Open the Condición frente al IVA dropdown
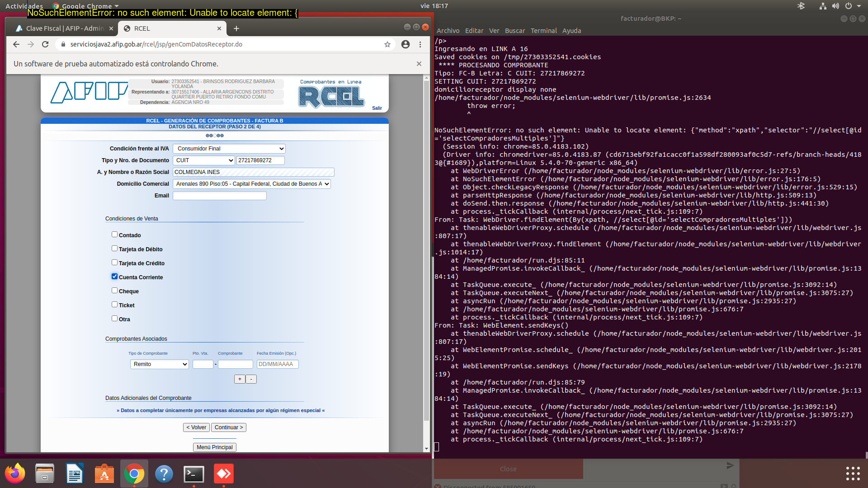 click(x=229, y=149)
